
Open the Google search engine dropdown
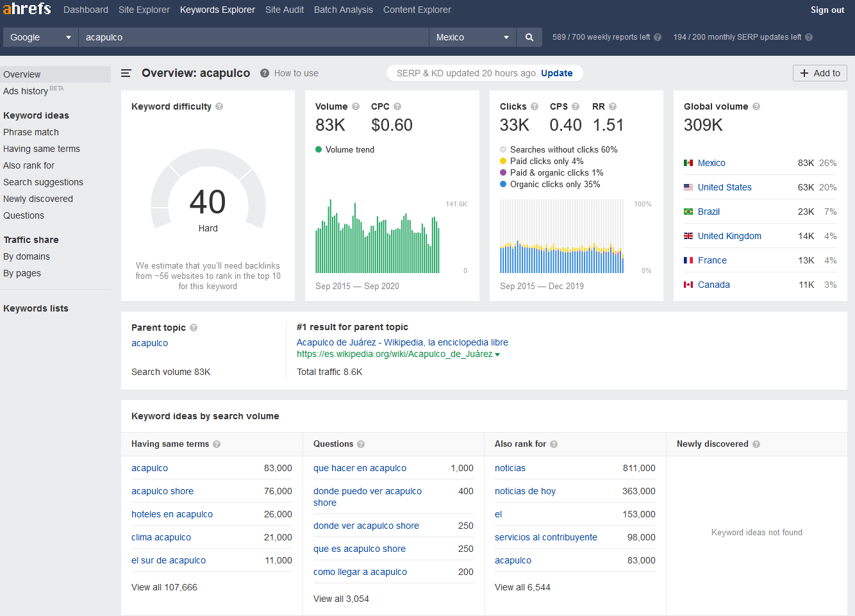(40, 37)
